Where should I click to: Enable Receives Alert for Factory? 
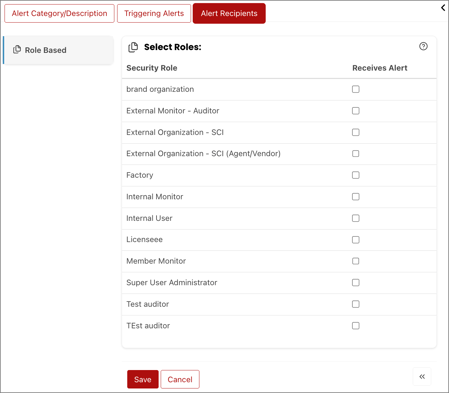(x=356, y=175)
